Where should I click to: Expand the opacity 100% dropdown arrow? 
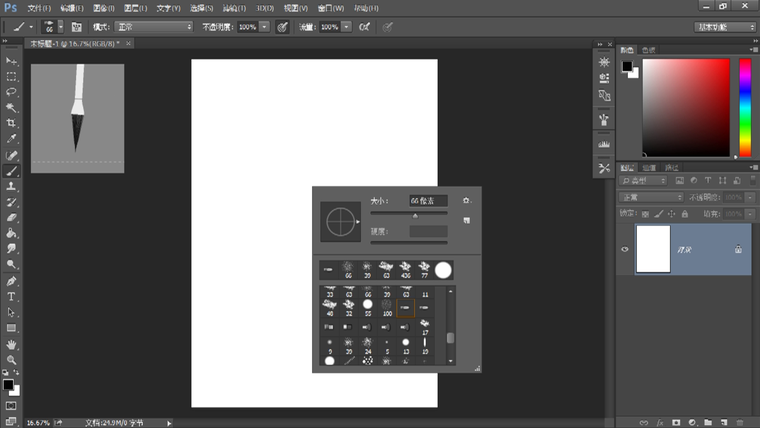(265, 27)
